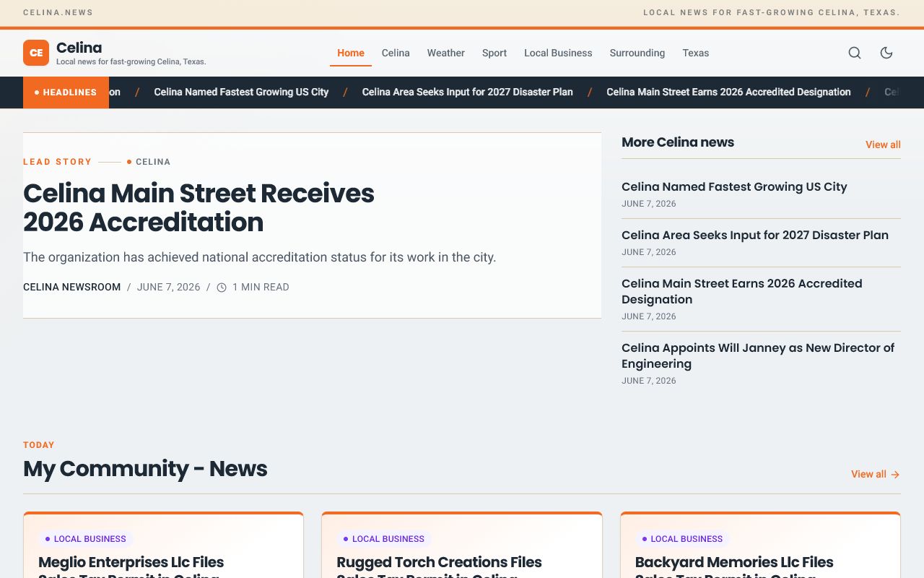This screenshot has width=924, height=578.
Task: Click the JUNE 7, 2026 date on lead story
Action: tap(168, 287)
